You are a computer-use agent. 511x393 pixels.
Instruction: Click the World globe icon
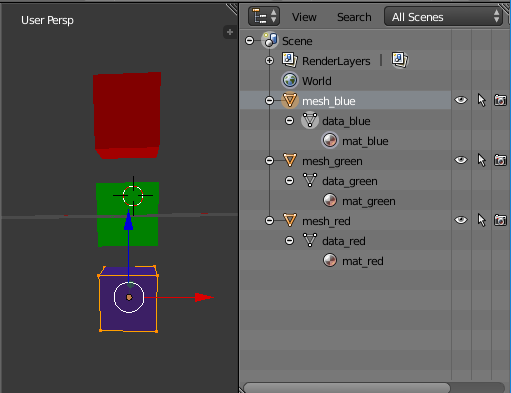pyautogui.click(x=290, y=81)
